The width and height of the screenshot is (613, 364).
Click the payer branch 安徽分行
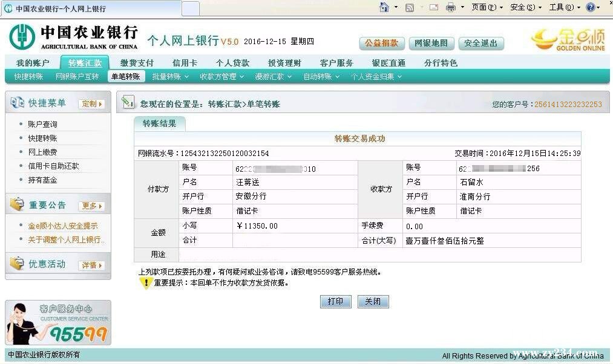(x=251, y=196)
